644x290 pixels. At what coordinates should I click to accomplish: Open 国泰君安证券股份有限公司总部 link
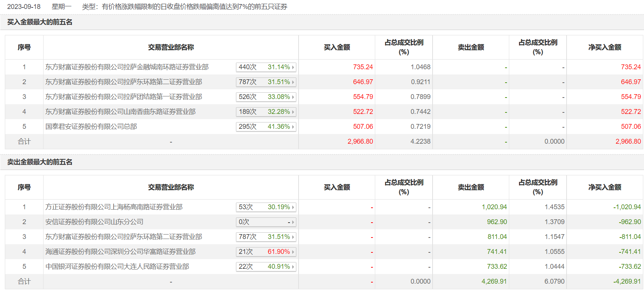click(x=91, y=127)
